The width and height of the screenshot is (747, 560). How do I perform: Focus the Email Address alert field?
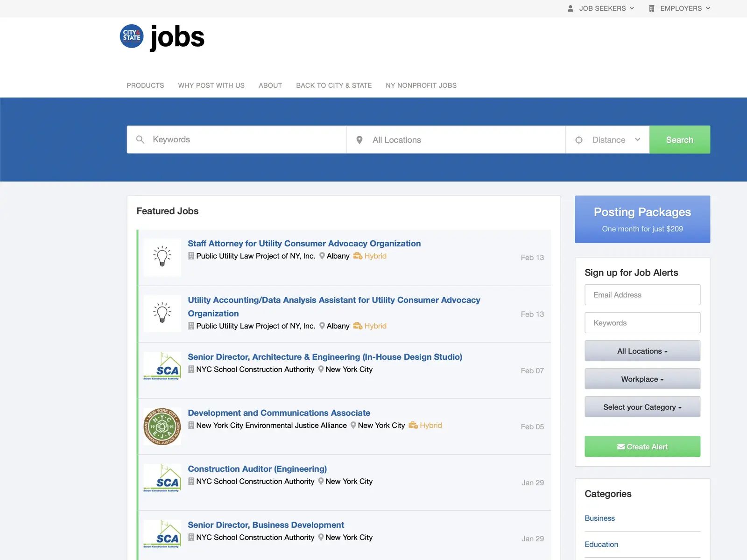[x=642, y=295]
